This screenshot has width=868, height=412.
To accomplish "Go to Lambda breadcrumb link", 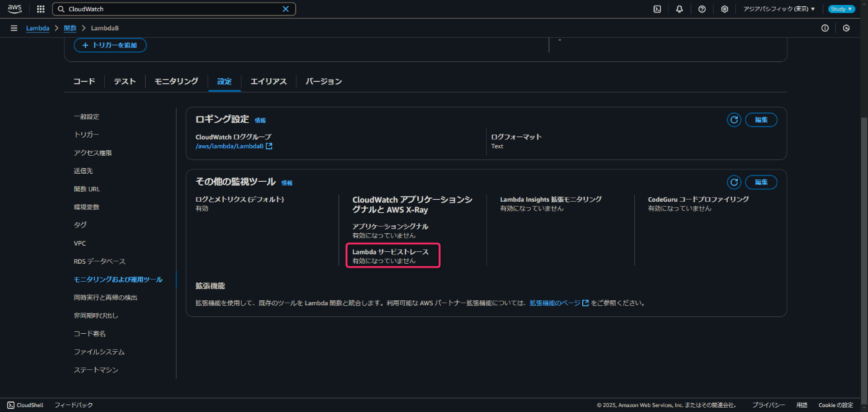I will 38,29.
